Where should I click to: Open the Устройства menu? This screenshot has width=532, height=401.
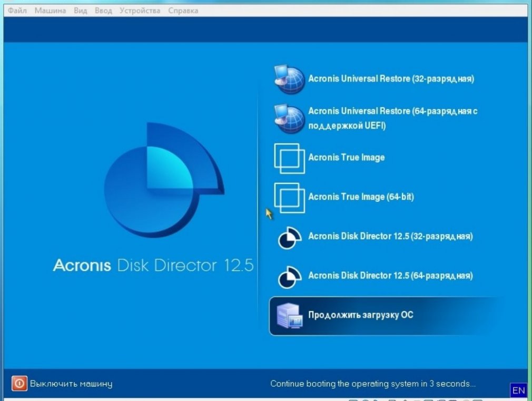pyautogui.click(x=140, y=11)
